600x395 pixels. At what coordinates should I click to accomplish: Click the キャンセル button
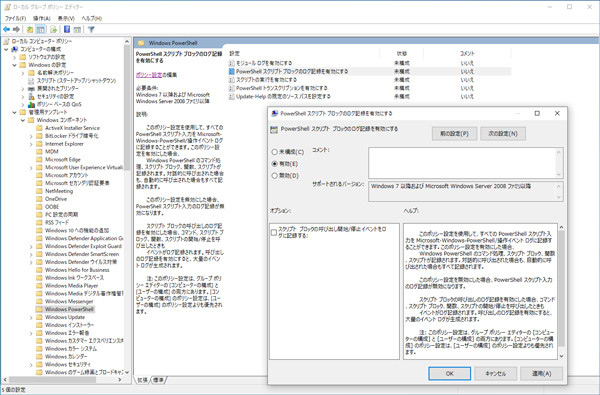click(496, 374)
